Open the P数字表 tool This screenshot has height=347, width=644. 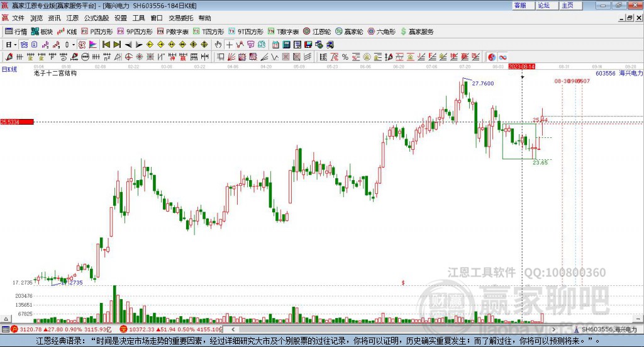(x=173, y=31)
